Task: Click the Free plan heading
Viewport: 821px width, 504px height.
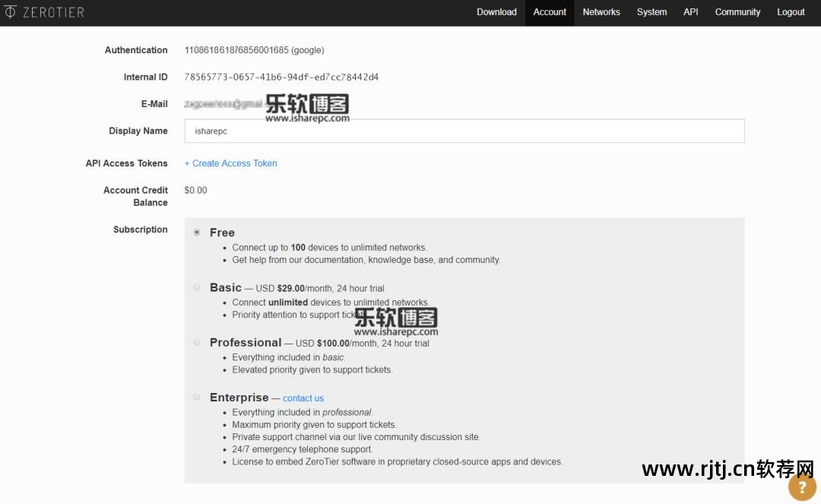Action: click(222, 233)
